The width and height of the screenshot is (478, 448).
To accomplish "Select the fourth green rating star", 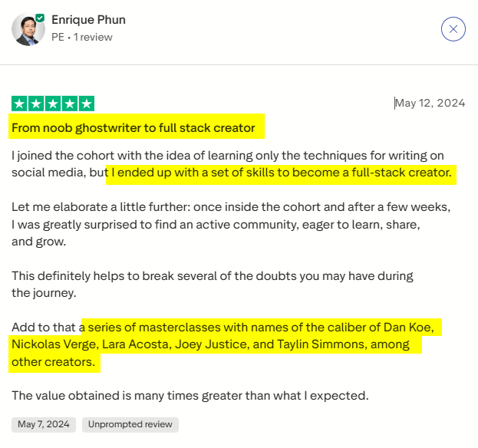I will [70, 104].
